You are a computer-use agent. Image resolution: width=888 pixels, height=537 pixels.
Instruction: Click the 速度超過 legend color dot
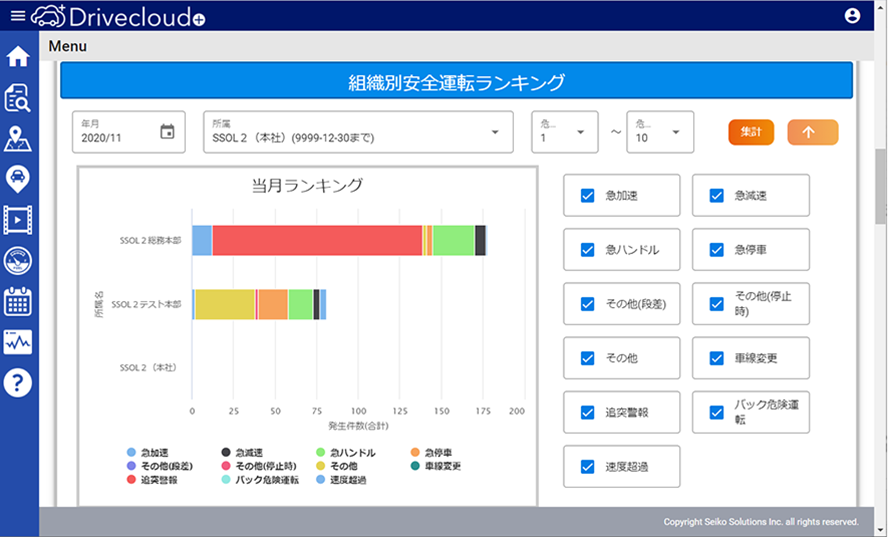click(321, 479)
